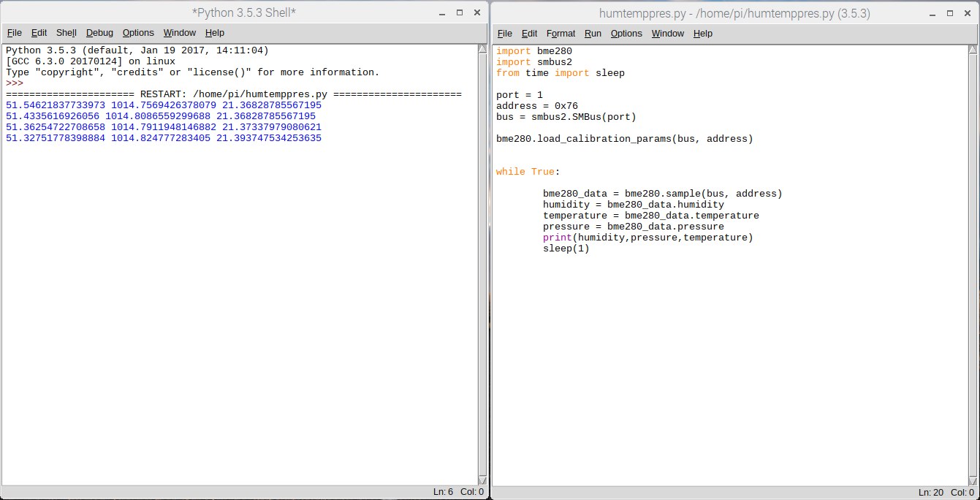Click the 'while True:' code line

pyautogui.click(x=528, y=172)
